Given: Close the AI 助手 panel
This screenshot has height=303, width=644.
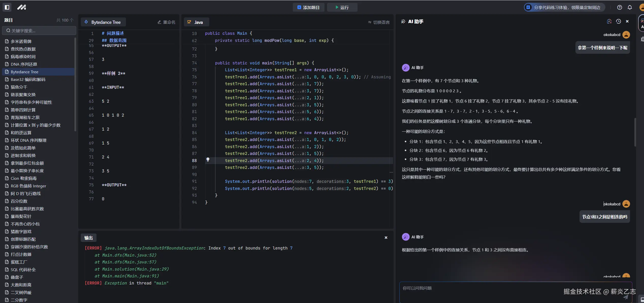Looking at the screenshot, I should (627, 21).
